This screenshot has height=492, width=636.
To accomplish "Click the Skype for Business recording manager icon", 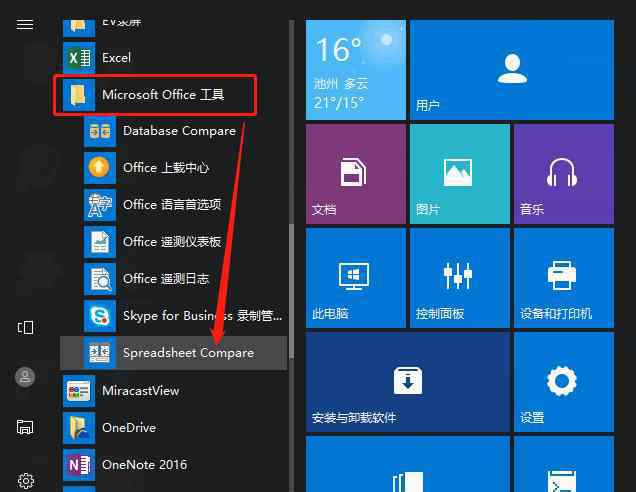I will point(100,316).
